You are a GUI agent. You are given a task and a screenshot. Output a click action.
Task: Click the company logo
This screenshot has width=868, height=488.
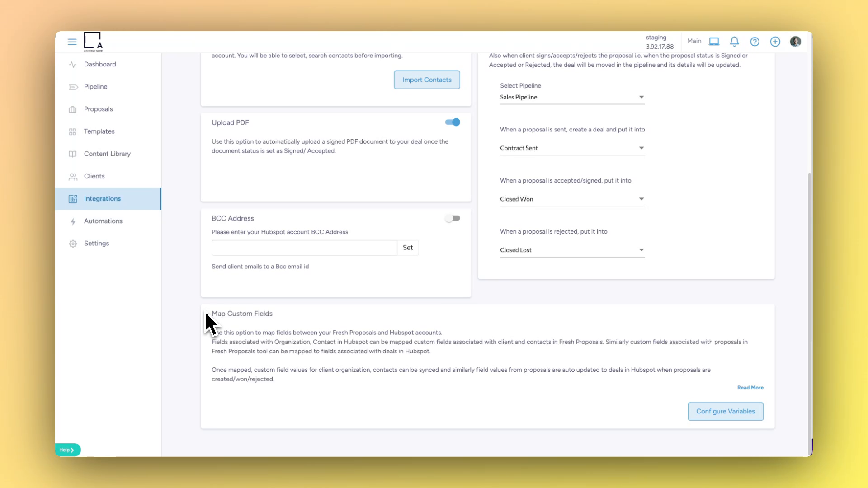93,42
